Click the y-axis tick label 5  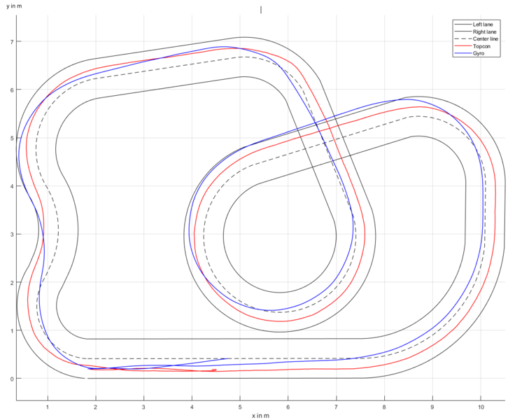click(12, 138)
